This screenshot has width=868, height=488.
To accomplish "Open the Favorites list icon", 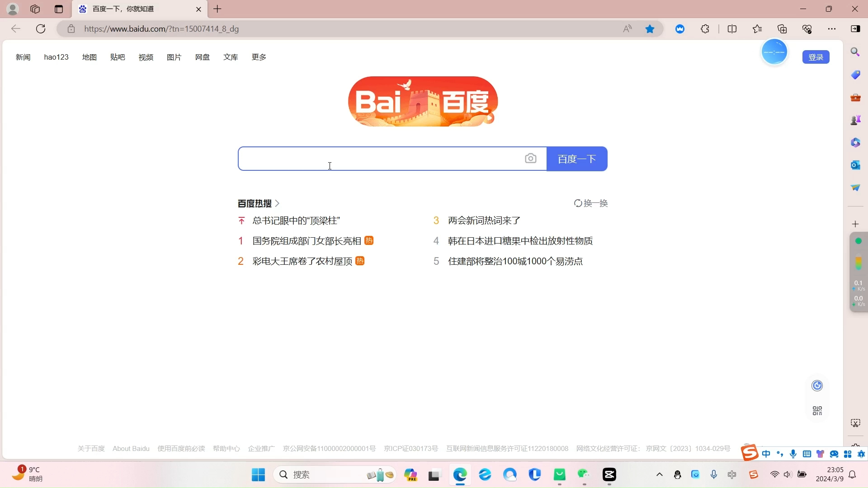I will coord(757,29).
